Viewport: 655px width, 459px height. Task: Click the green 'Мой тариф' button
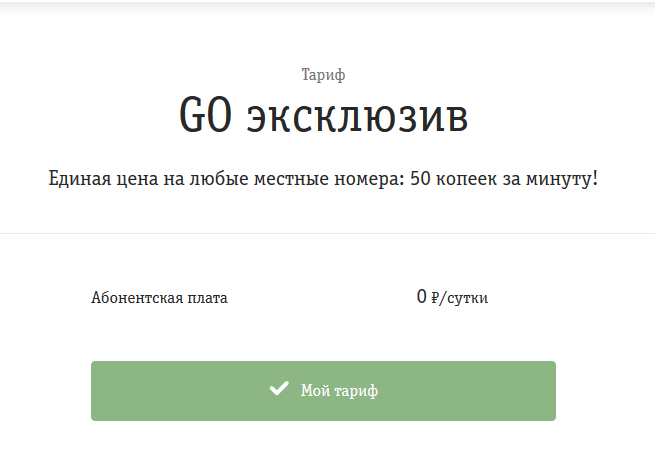323,391
